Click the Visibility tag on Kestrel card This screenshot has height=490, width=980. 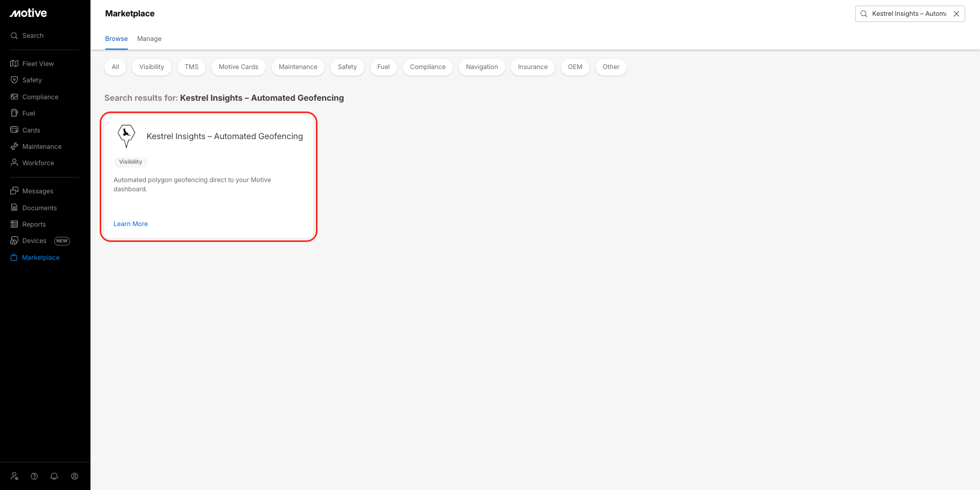[130, 162]
